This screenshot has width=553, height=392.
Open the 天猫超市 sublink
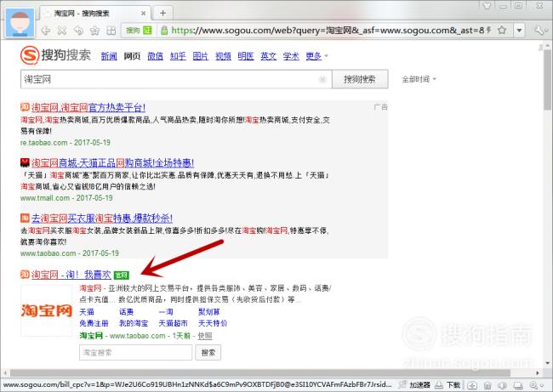(173, 323)
